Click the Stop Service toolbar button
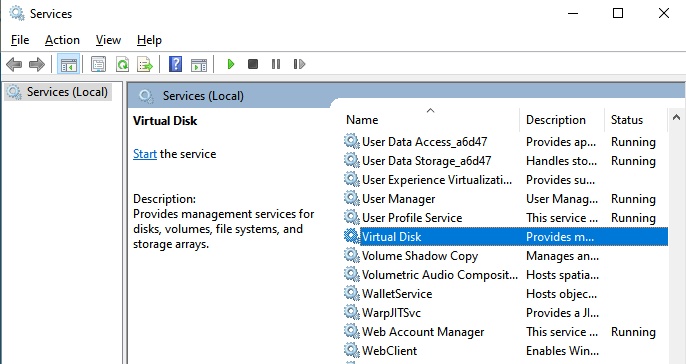 253,64
